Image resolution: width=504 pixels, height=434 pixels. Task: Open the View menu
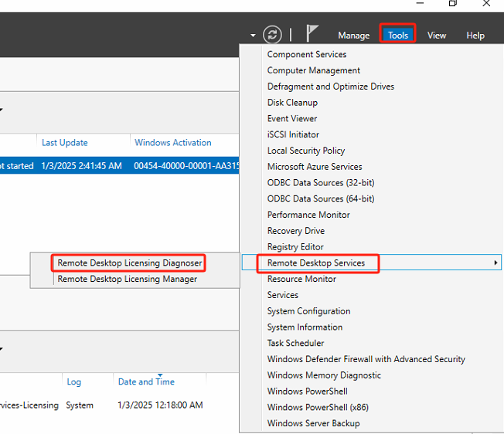pos(437,36)
